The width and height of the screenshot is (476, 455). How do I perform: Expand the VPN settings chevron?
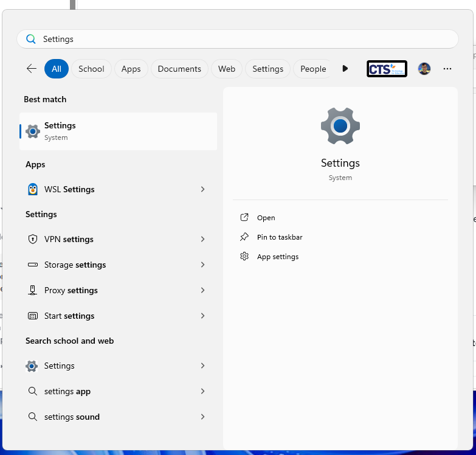tap(202, 239)
